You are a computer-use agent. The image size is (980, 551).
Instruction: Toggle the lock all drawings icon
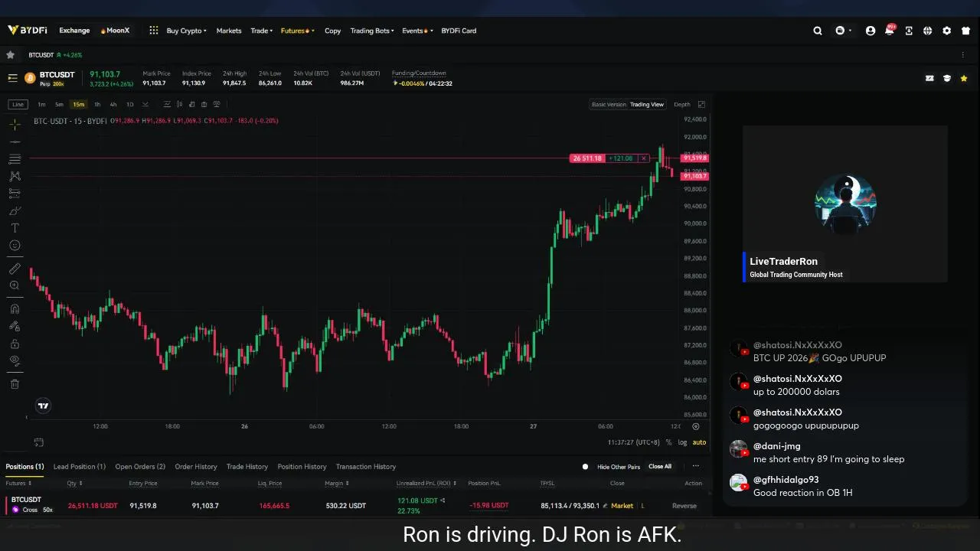15,344
